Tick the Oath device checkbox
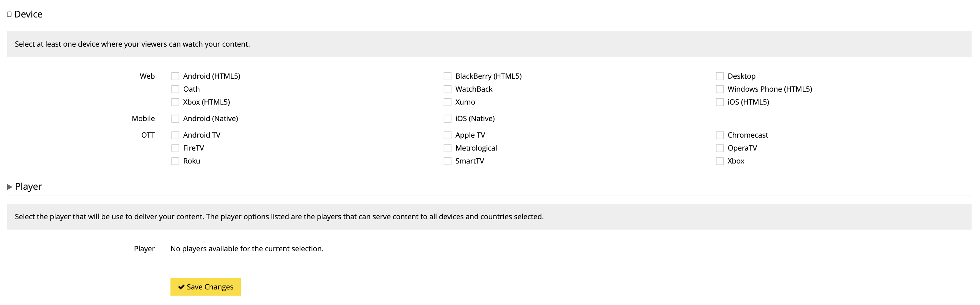 tap(175, 89)
